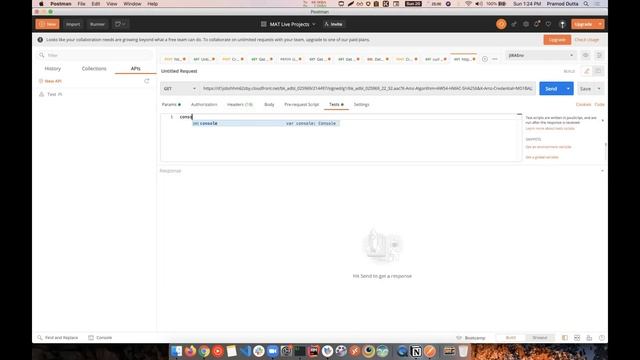Viewport: 640px width, 360px height.
Task: Switch to the Collections sidebar tab
Action: 94,69
